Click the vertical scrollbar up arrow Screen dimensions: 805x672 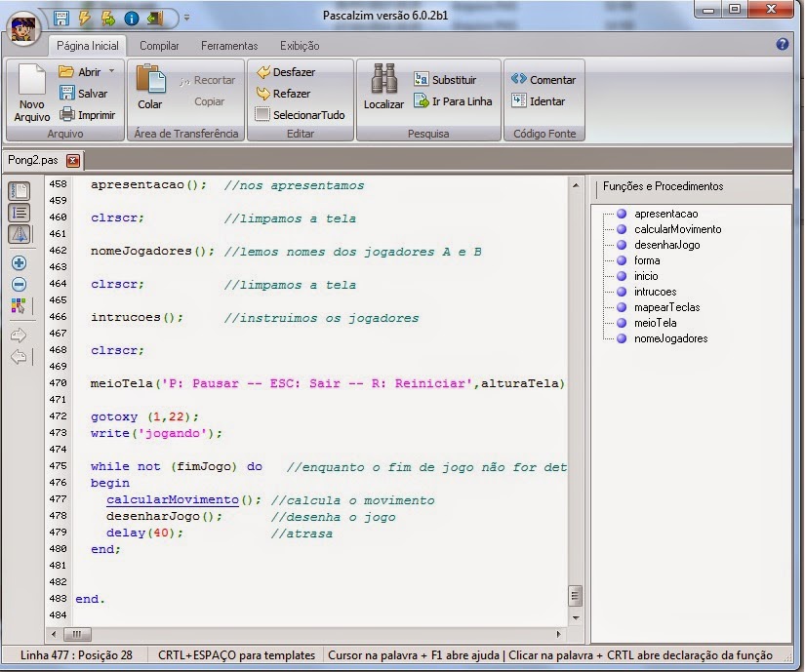[x=576, y=185]
